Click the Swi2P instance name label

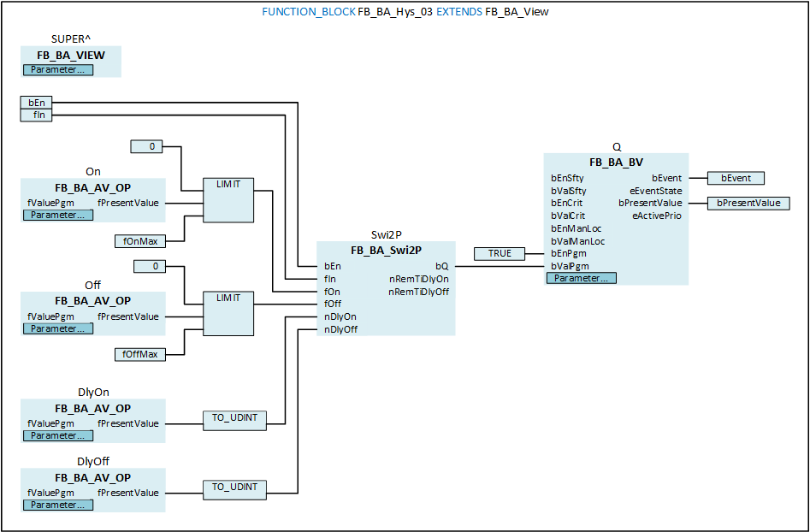(x=386, y=235)
